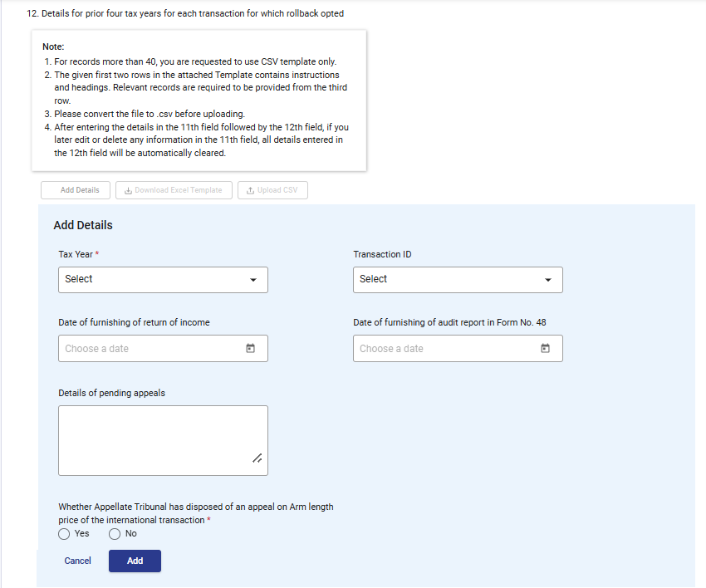Focus the audit report Form No. 48 date field
The image size is (706, 588).
(x=444, y=349)
